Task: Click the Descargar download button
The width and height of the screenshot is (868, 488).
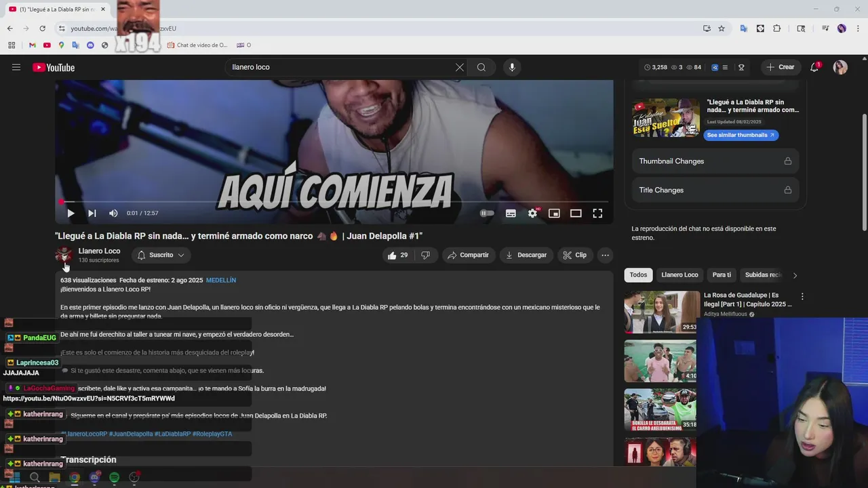Action: coord(526,255)
